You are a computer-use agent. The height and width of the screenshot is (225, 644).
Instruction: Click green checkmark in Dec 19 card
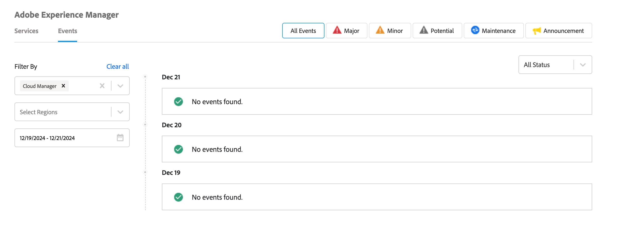[179, 197]
